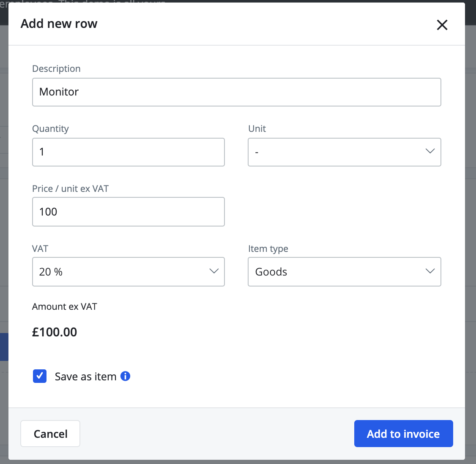Image resolution: width=476 pixels, height=464 pixels.
Task: Click the checkmark icon in the blue checkbox
Action: [x=40, y=376]
